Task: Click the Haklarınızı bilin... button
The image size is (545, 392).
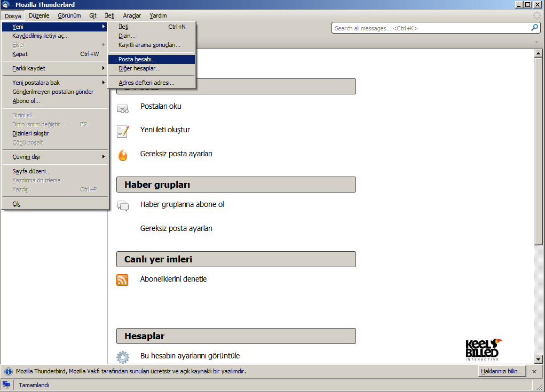Action: pos(502,372)
